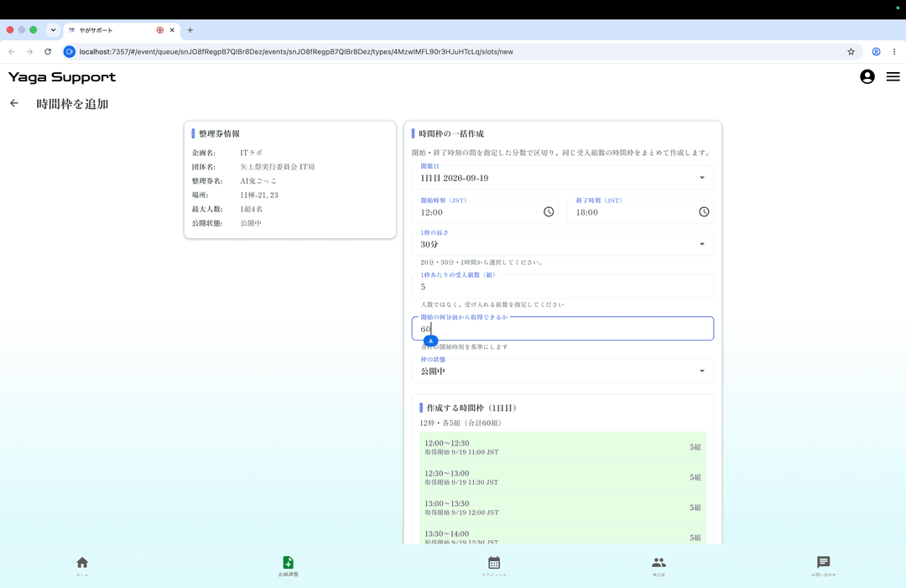The height and width of the screenshot is (588, 906).
Task: Open the people tab in the bottom navigation
Action: point(659,565)
